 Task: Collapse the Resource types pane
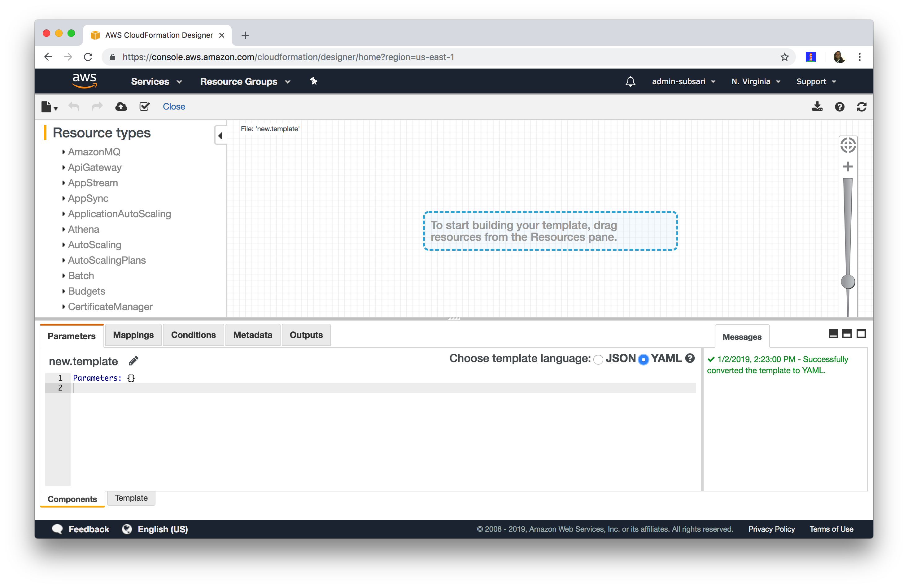point(220,135)
